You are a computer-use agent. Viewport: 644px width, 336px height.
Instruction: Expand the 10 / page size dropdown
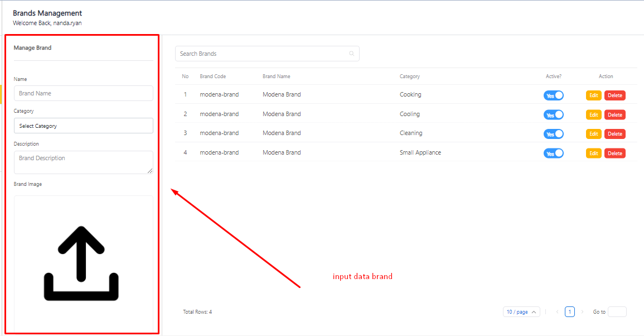(521, 312)
